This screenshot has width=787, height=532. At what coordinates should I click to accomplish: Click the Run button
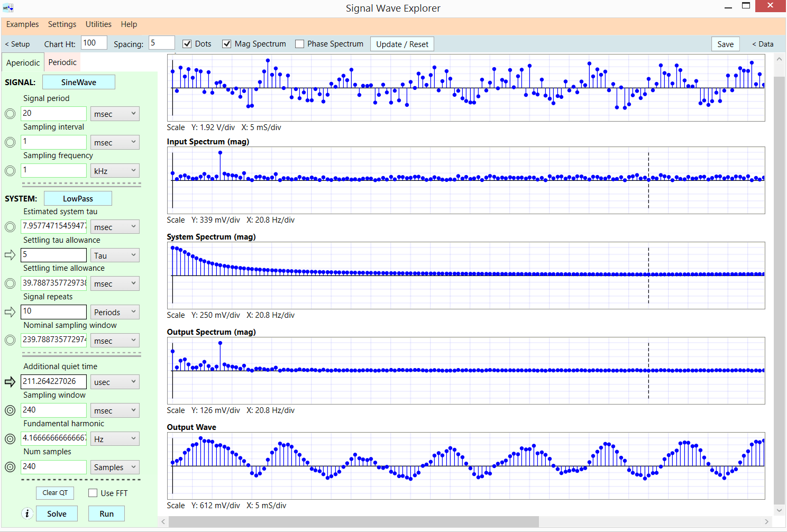pos(106,513)
